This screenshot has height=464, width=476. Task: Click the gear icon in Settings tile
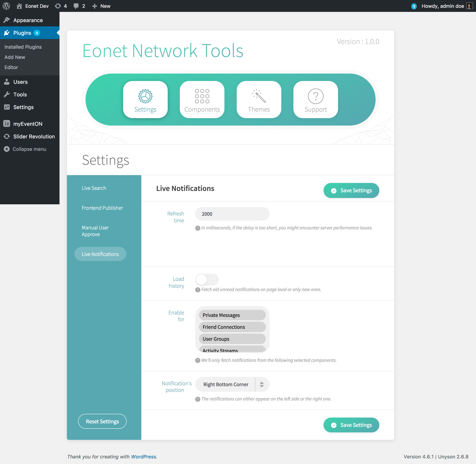coord(145,96)
